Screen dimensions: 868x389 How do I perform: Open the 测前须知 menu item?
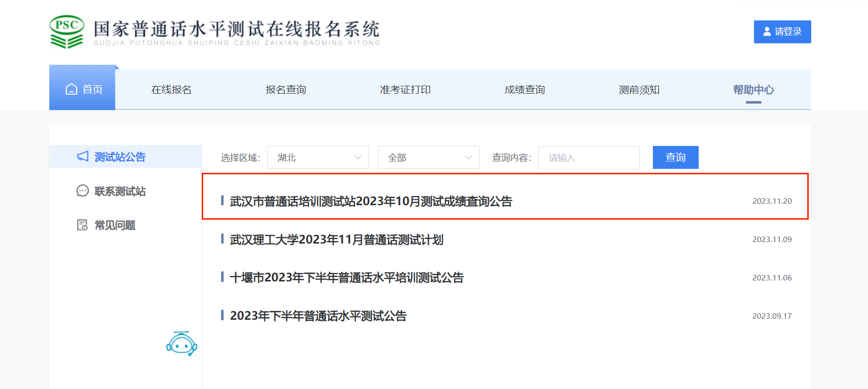click(639, 90)
